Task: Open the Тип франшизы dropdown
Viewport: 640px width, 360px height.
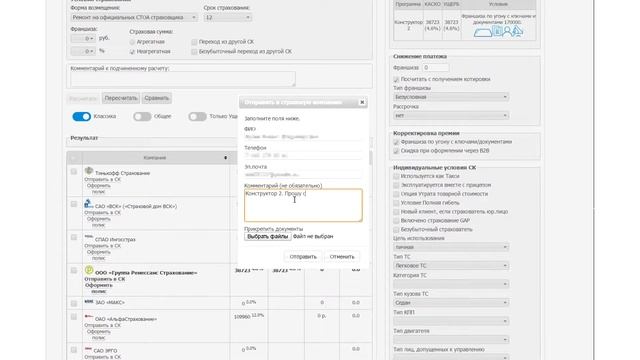Action: [451, 97]
